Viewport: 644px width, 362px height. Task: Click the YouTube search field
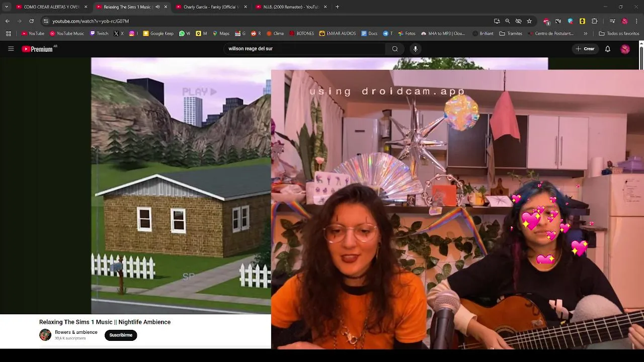point(304,49)
